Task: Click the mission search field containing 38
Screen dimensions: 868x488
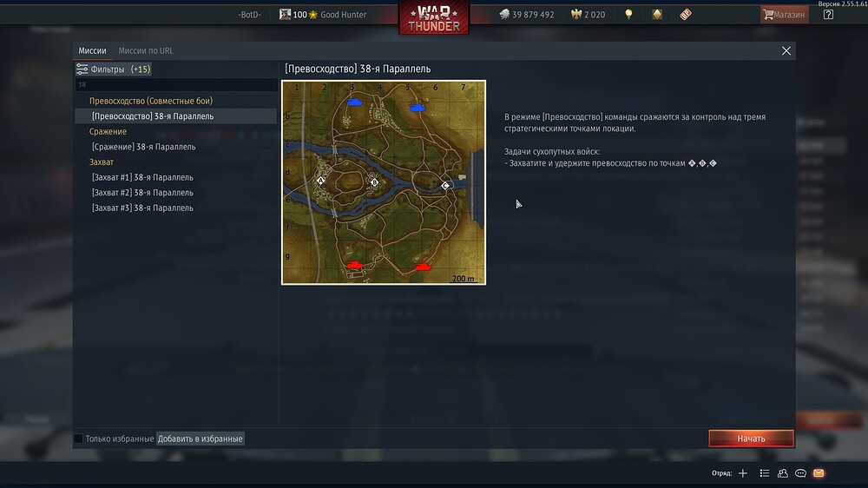Action: click(176, 85)
